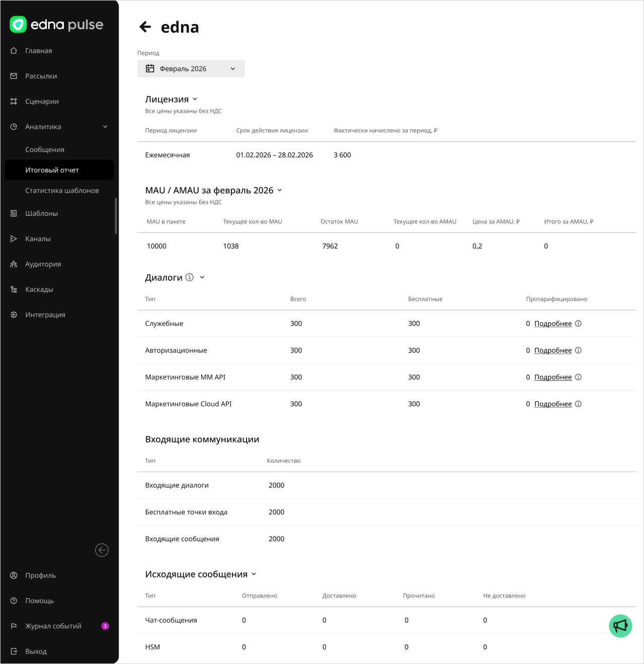The image size is (644, 664).
Task: Click the Сценарии flow icon
Action: [x=14, y=101]
